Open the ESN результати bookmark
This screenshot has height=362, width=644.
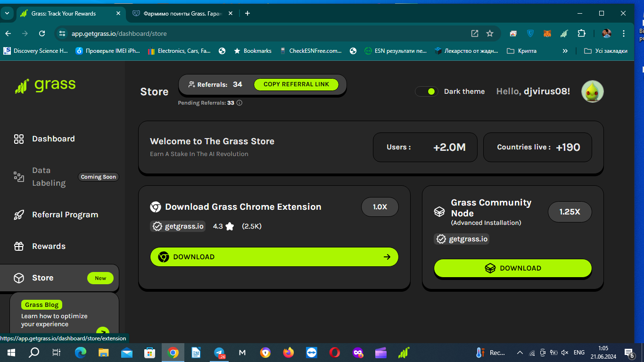click(396, 51)
